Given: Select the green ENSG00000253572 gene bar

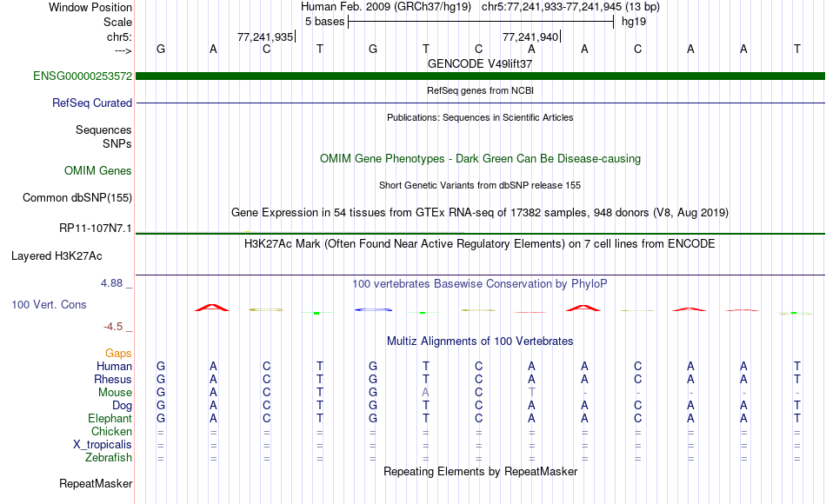Looking at the screenshot, I should 481,76.
